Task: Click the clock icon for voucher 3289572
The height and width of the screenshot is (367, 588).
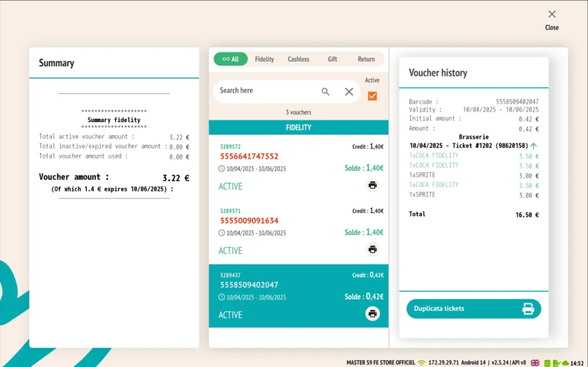Action: 222,168
